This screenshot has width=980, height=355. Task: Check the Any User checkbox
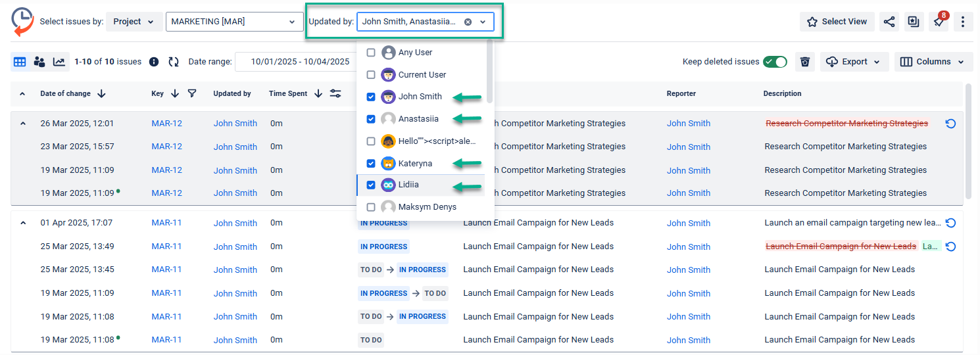pos(371,53)
